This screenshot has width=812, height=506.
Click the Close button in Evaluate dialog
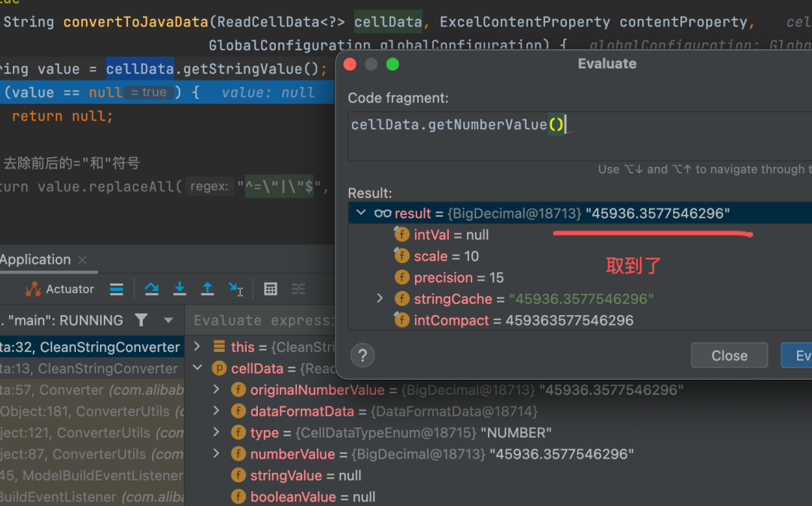[x=729, y=356]
